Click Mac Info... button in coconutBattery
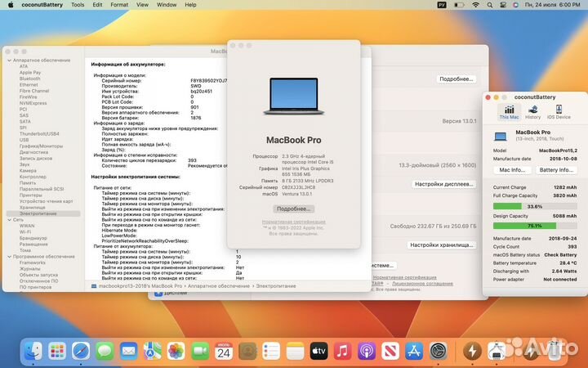 [x=512, y=170]
